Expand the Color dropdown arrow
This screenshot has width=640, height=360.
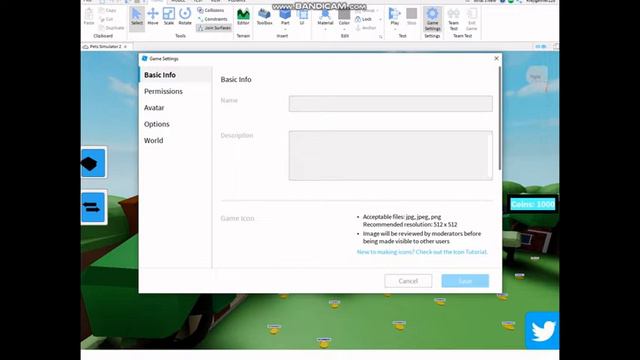(x=344, y=29)
